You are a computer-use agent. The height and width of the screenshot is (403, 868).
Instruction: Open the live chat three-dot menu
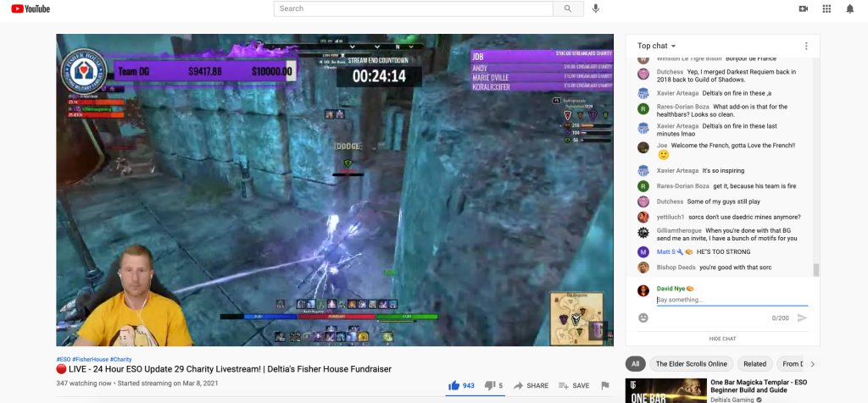click(x=806, y=46)
